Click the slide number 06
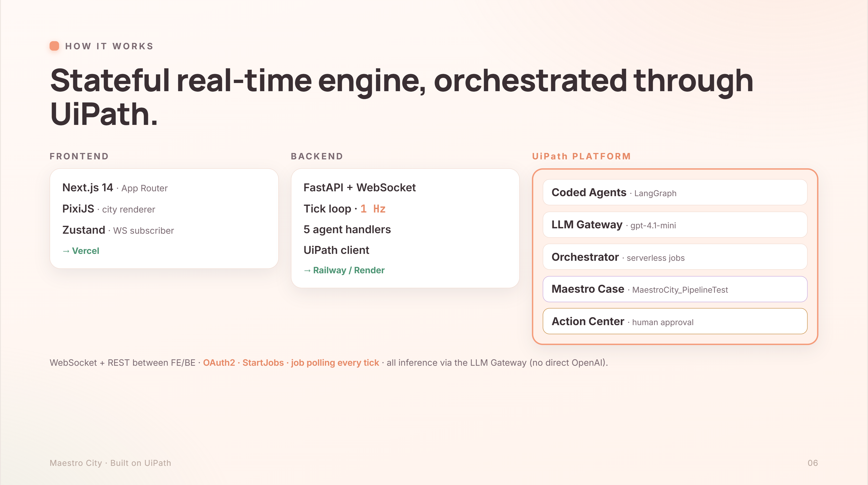Image resolution: width=868 pixels, height=485 pixels. [x=813, y=463]
